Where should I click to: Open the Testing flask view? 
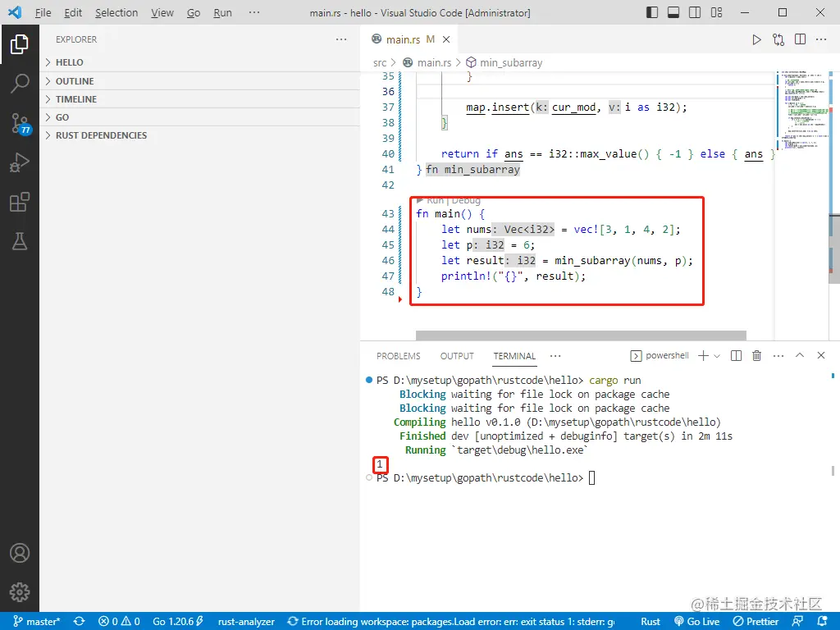click(x=20, y=242)
